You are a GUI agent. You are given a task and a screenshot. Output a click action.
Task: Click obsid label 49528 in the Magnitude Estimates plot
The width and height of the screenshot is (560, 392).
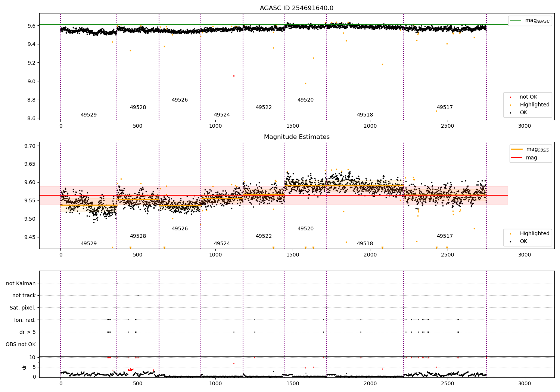pos(138,236)
